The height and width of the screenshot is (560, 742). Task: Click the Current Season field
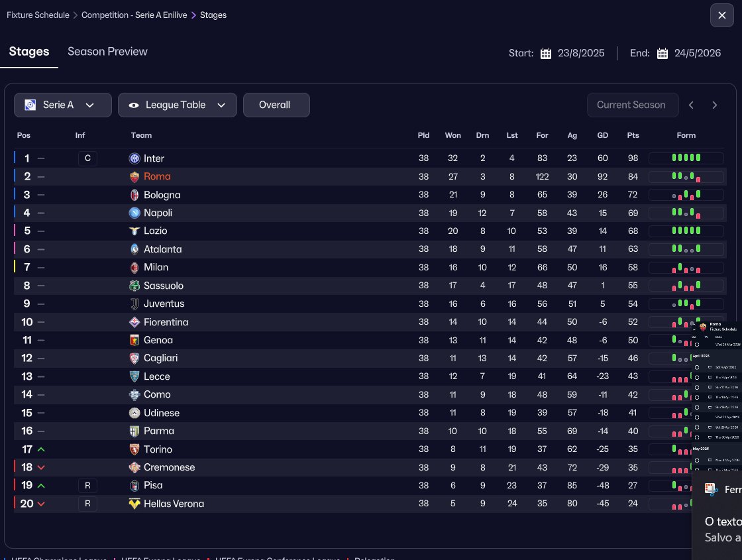[632, 105]
